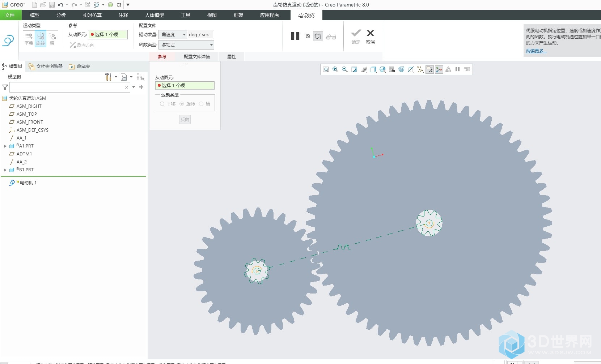Open the tree display list options icon
Screen dimensions: 601x364
click(124, 77)
